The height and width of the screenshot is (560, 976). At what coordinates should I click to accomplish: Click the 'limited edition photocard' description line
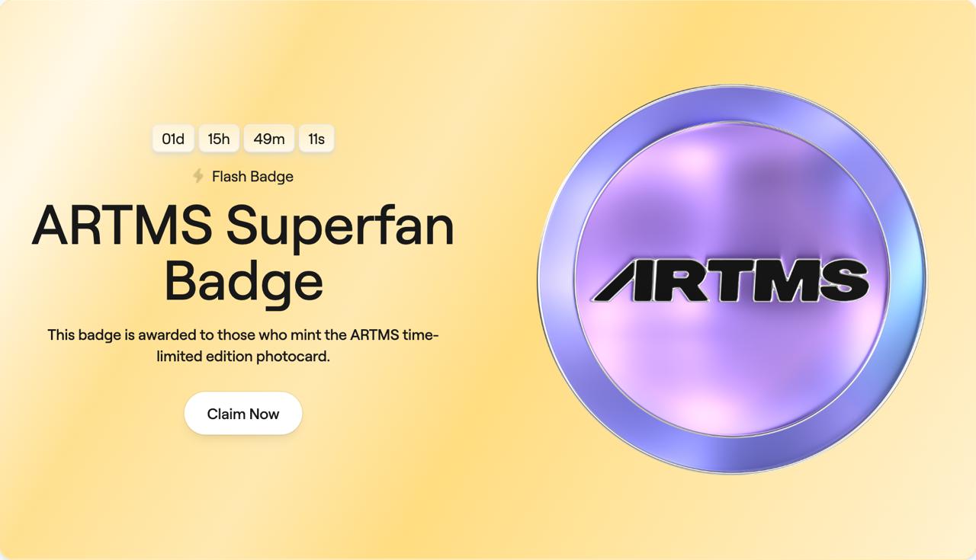coord(243,356)
